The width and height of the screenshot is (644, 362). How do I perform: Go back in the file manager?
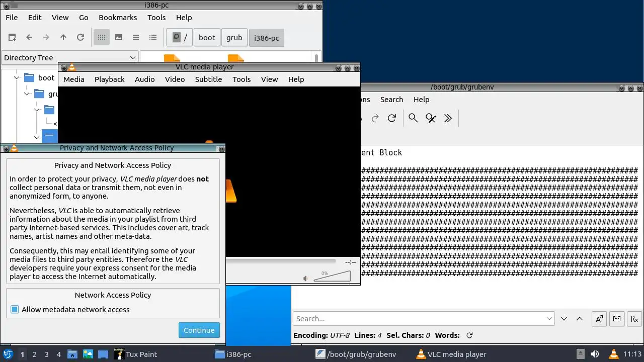(29, 37)
